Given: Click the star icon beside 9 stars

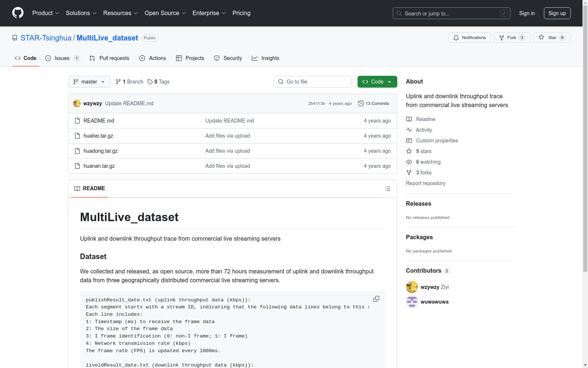Looking at the screenshot, I should click(x=409, y=151).
